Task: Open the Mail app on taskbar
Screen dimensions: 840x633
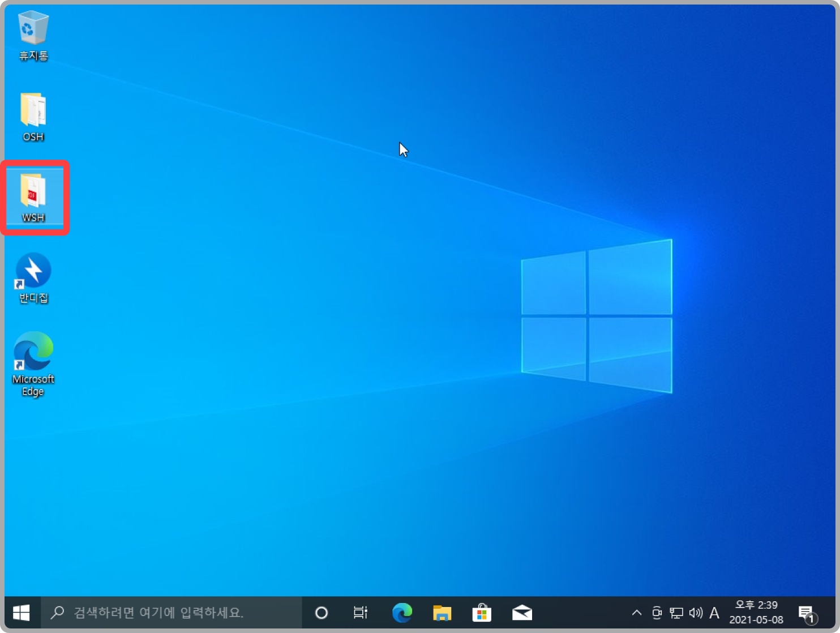Action: pyautogui.click(x=522, y=613)
